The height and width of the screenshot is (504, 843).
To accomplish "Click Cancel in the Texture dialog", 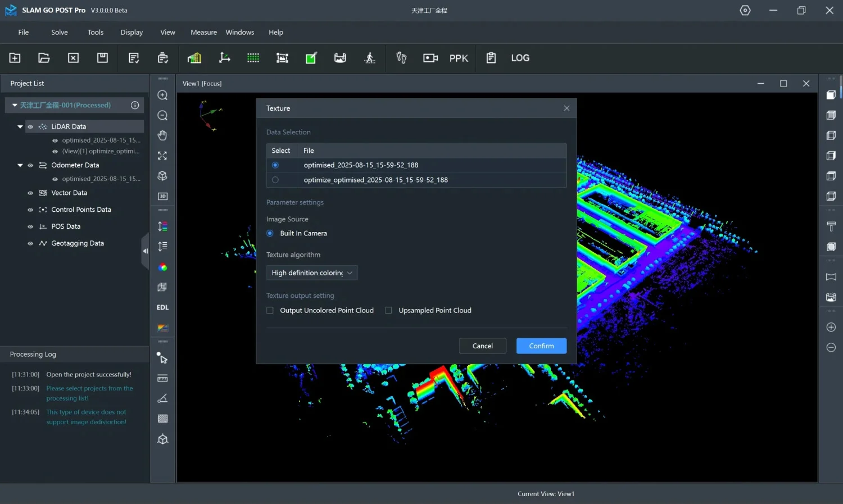I will coord(482,346).
